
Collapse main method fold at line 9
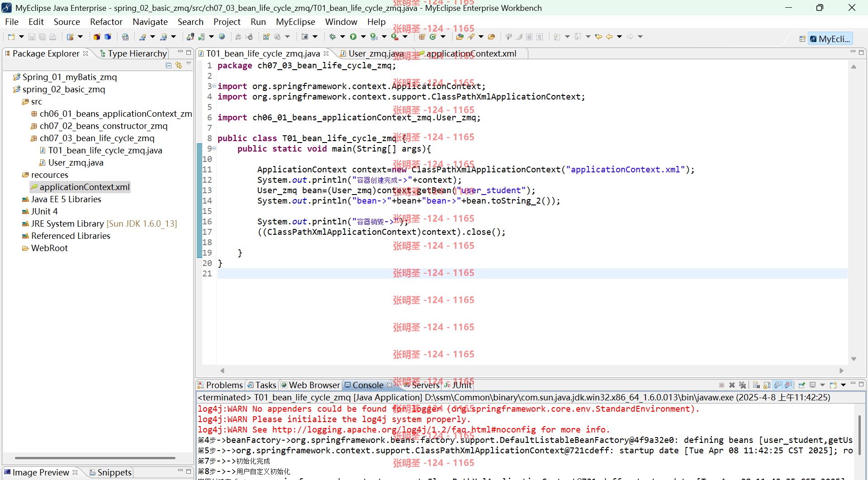click(214, 148)
